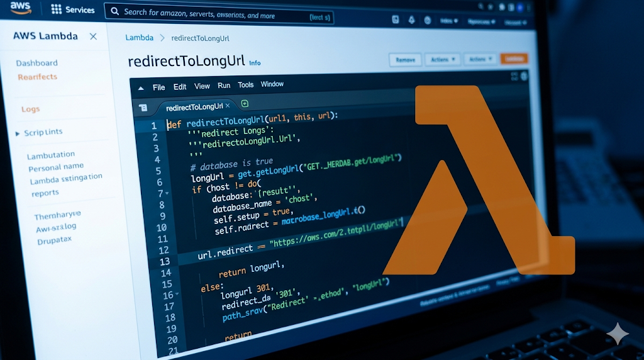Screen dimensions: 644x360
Task: Click the Themharyue sidebar entry
Action: [57, 215]
